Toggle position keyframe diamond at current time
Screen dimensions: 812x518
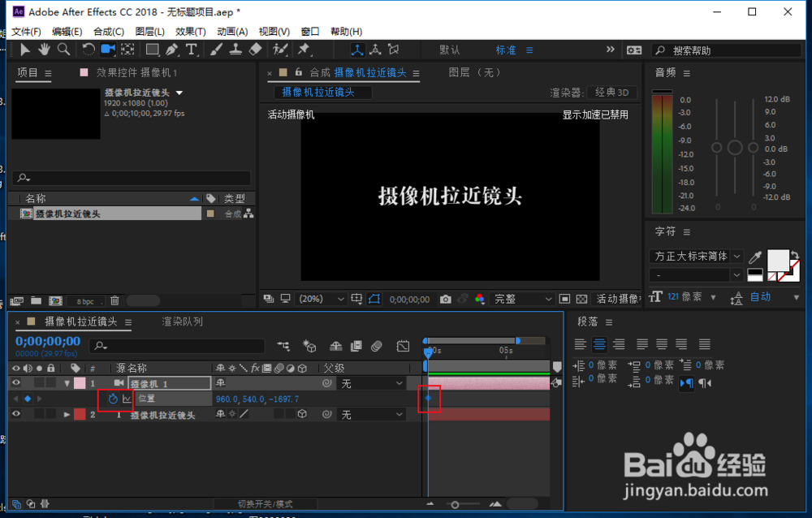pos(28,399)
